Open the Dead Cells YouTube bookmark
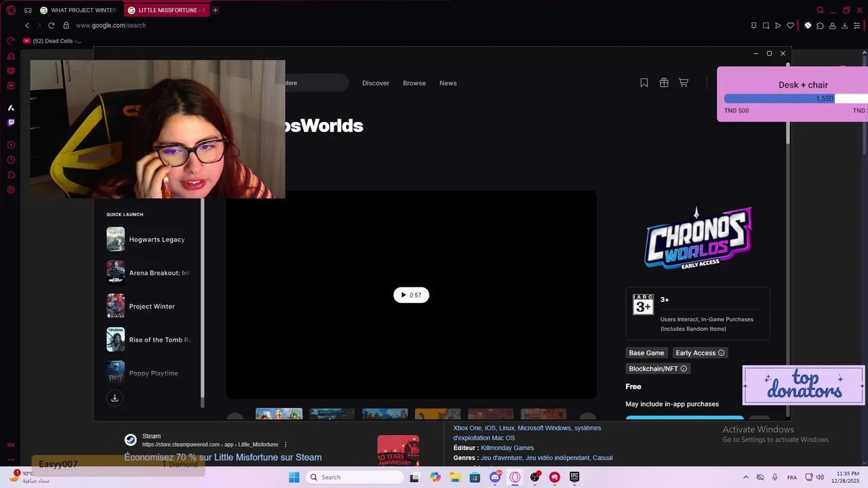868x488 pixels. 52,41
